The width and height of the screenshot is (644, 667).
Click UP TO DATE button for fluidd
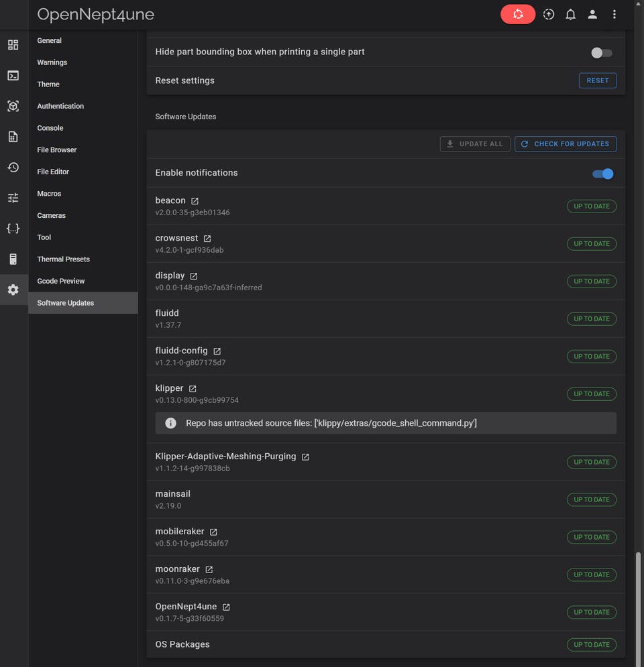click(591, 318)
